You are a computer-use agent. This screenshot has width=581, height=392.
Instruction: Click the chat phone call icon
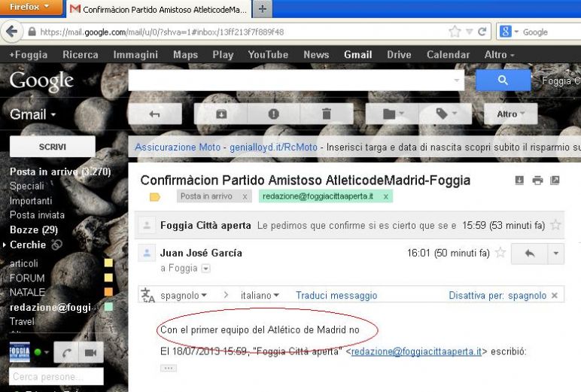(x=66, y=352)
